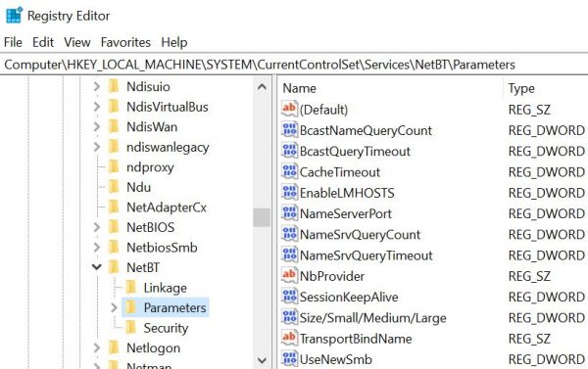588x369 pixels.
Task: Click the NbProvider string value icon
Action: point(289,276)
